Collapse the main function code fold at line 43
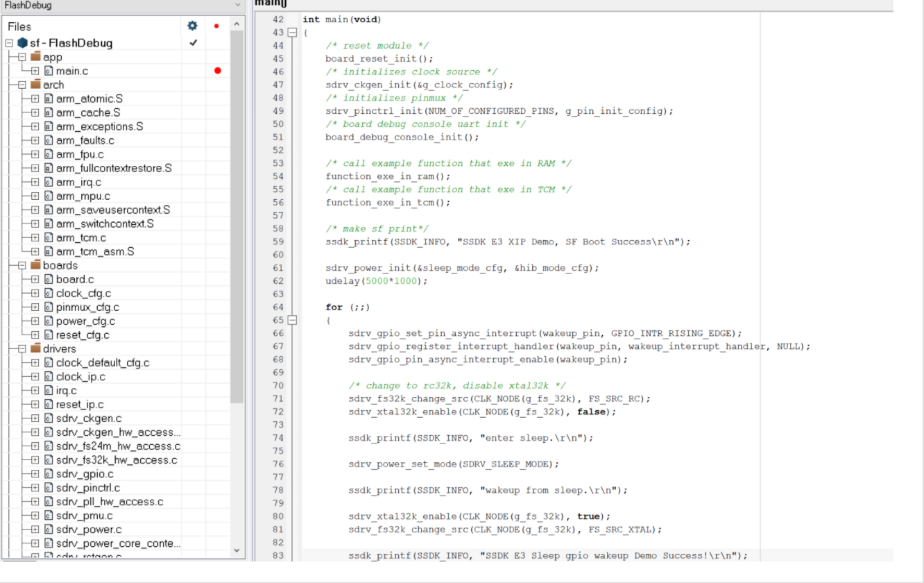 click(x=292, y=33)
